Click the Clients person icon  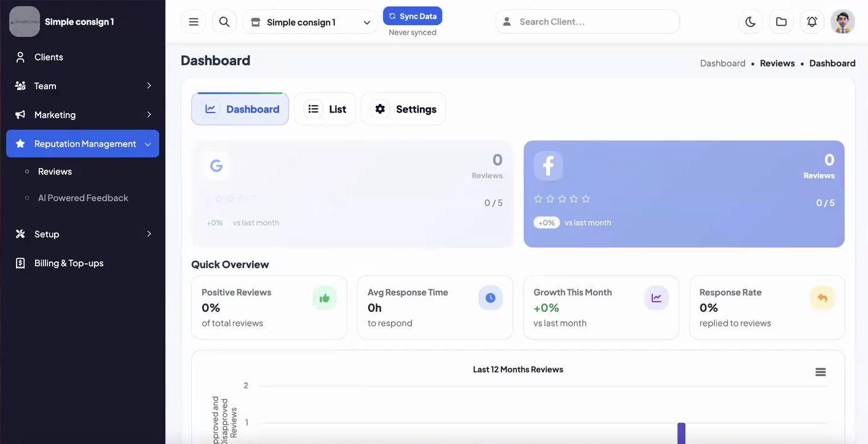pyautogui.click(x=20, y=57)
